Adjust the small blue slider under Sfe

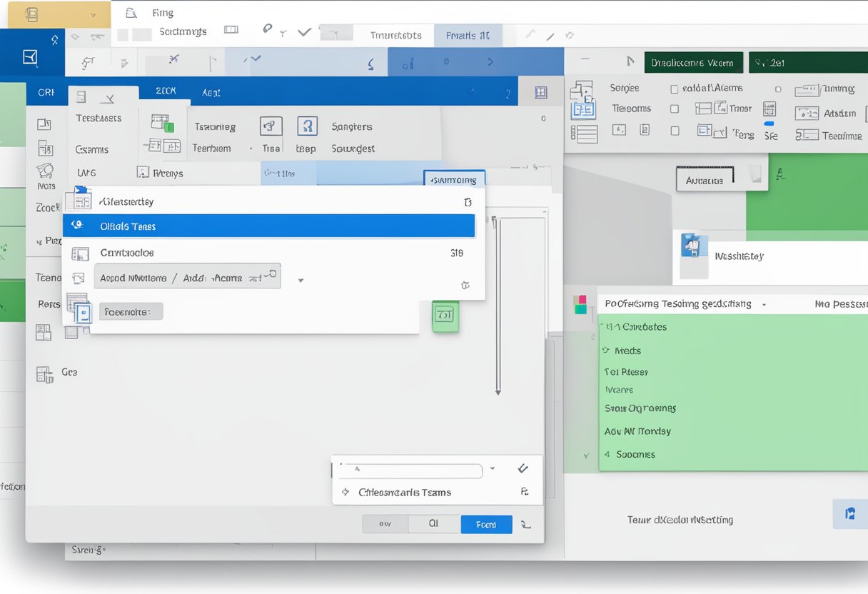click(x=769, y=122)
